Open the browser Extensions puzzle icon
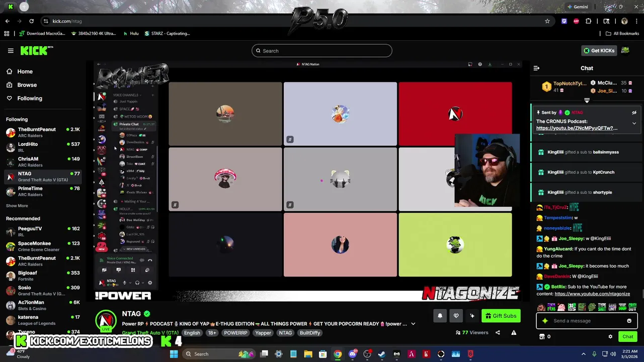The width and height of the screenshot is (644, 362). 588,21
